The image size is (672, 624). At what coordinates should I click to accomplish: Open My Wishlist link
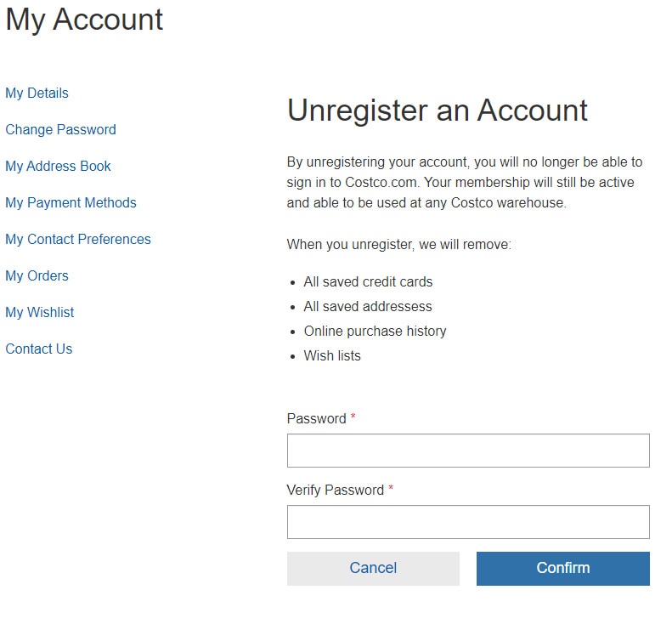[39, 312]
